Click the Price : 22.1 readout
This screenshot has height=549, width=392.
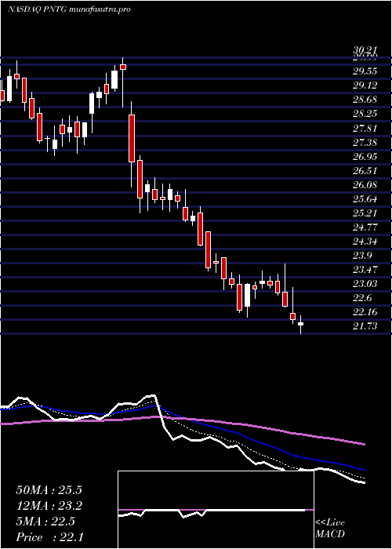pyautogui.click(x=49, y=537)
